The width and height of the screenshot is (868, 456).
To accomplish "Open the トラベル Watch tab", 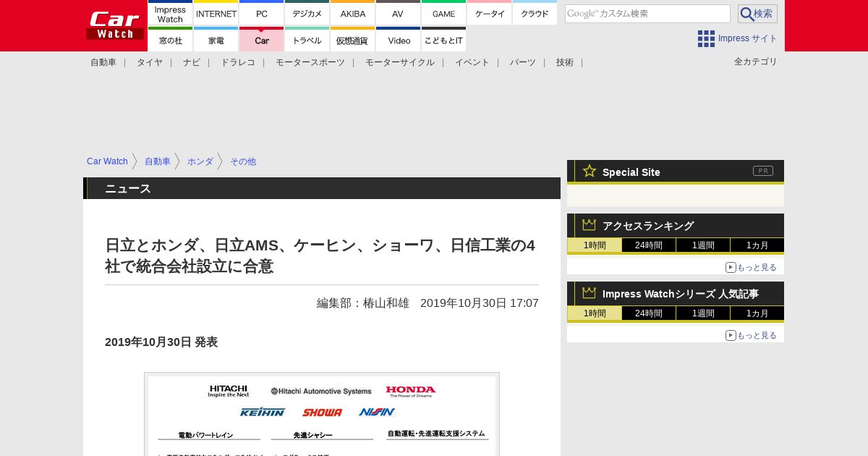I will click(307, 39).
